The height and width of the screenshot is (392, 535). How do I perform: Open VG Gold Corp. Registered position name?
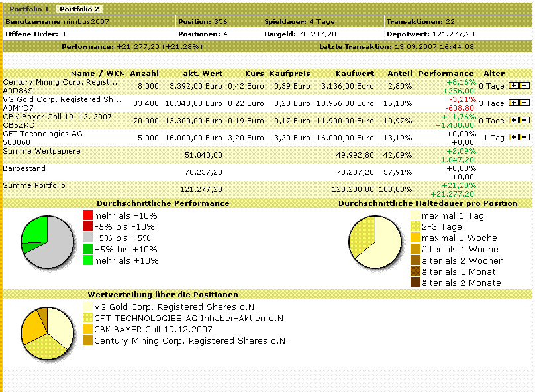click(62, 99)
